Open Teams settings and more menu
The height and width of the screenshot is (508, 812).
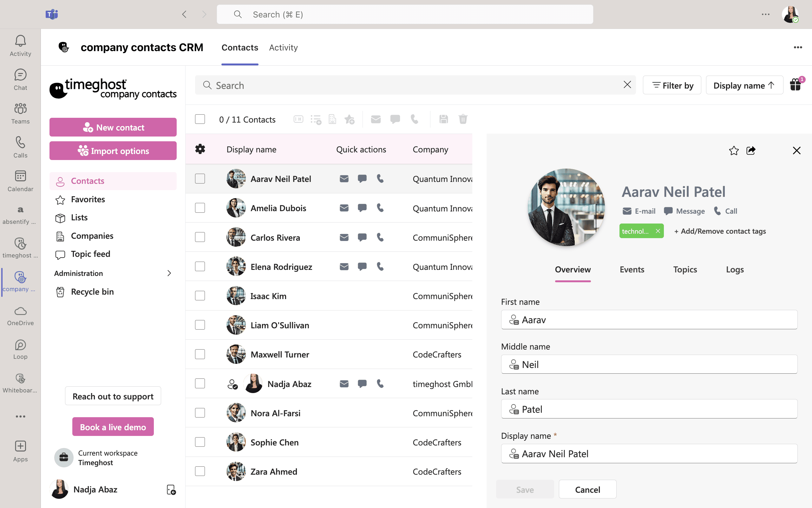coord(766,14)
